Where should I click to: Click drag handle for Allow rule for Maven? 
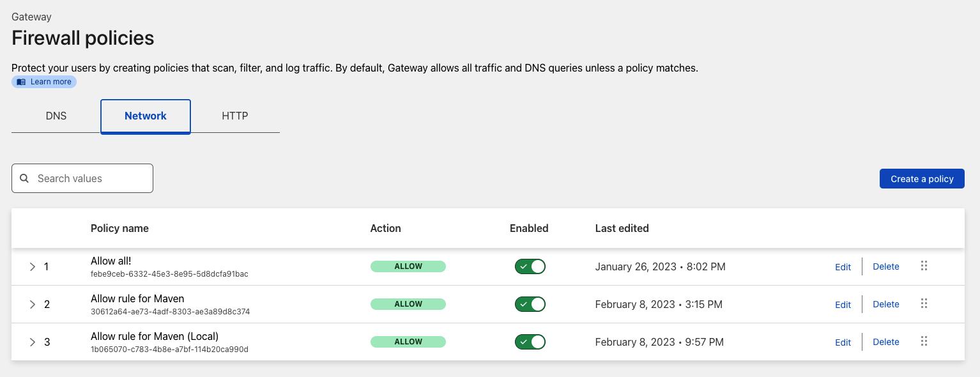coord(924,304)
